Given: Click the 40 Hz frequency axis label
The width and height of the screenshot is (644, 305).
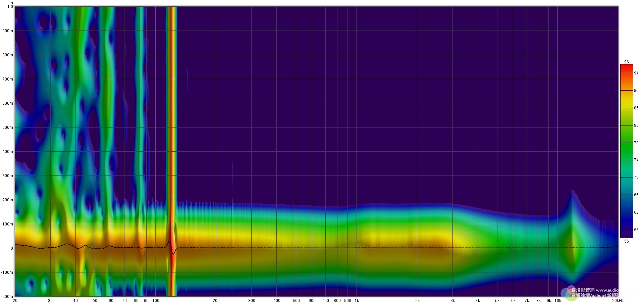Looking at the screenshot, I should point(75,301).
